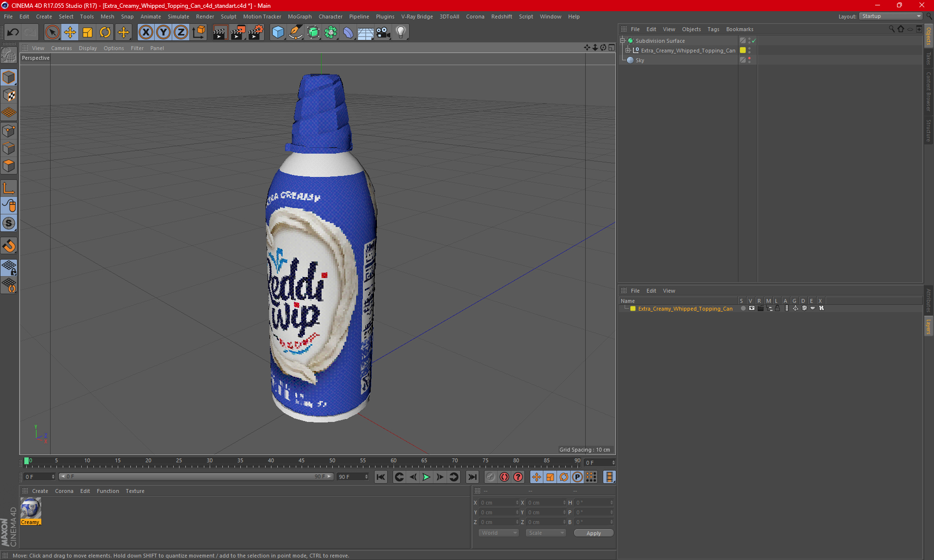Add a Cube primitive object

(x=278, y=33)
